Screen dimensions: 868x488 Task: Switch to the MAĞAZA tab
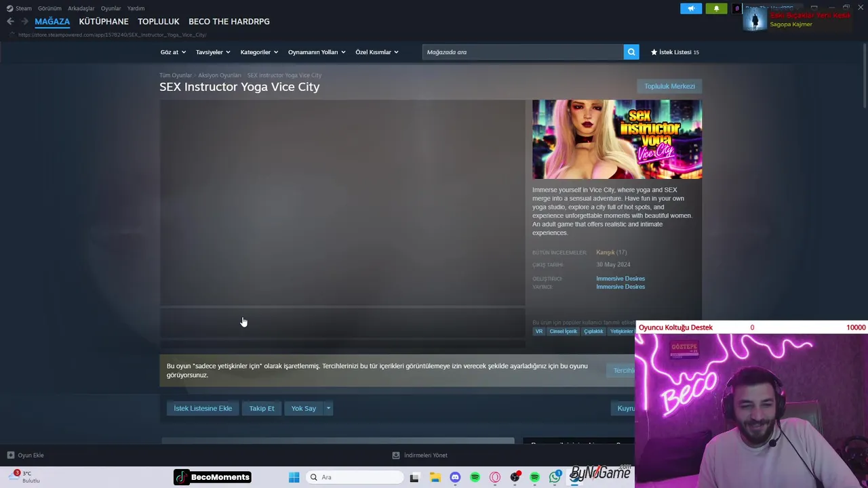point(52,22)
